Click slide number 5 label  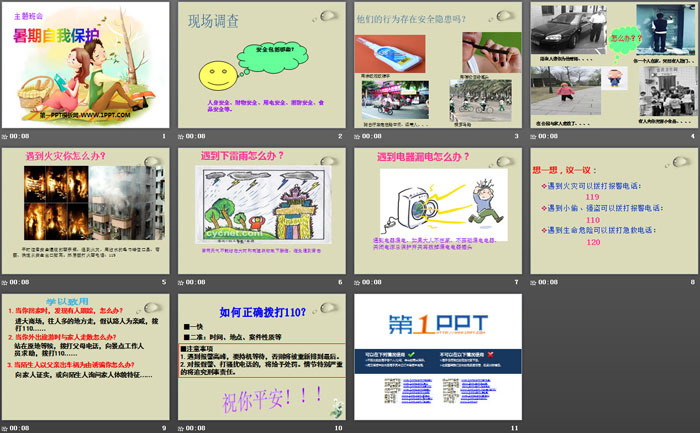[x=164, y=282]
